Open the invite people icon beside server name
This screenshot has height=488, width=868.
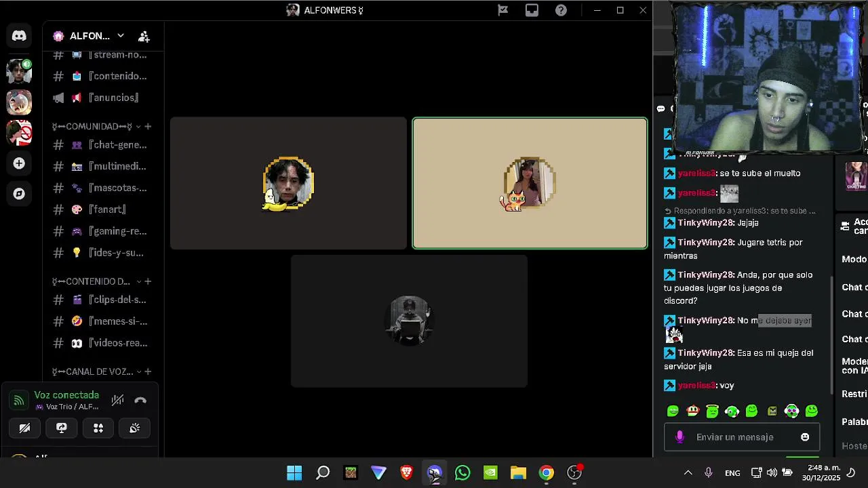pyautogui.click(x=144, y=36)
